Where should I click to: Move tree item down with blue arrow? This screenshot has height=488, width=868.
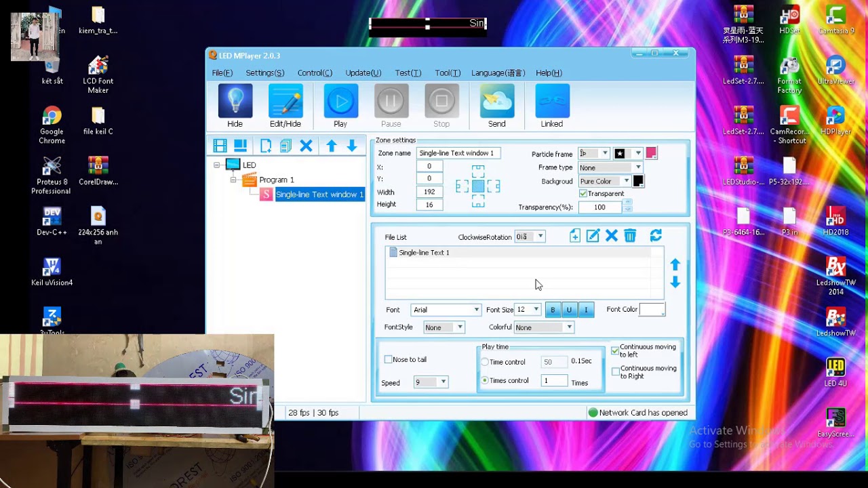(x=352, y=146)
